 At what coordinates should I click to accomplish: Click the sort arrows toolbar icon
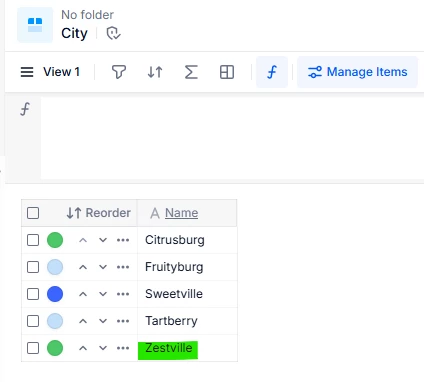155,72
